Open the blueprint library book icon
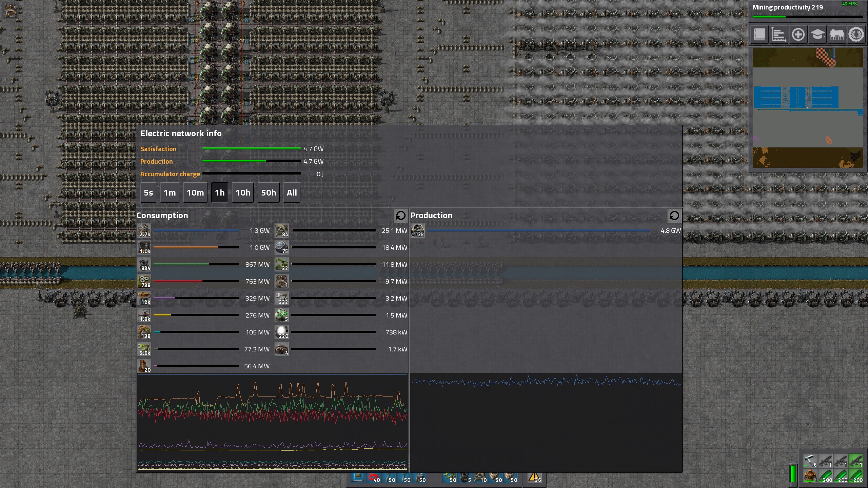 [x=759, y=35]
